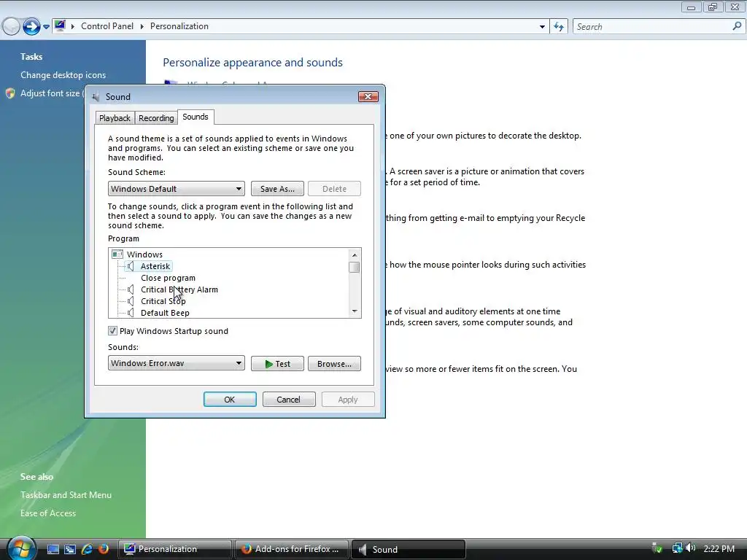
Task: Click event list scroll up arrow
Action: click(x=354, y=255)
